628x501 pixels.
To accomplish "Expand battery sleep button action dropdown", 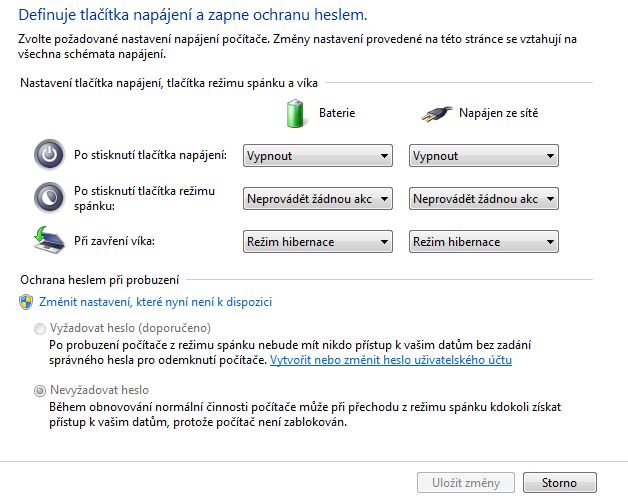I will point(317,199).
